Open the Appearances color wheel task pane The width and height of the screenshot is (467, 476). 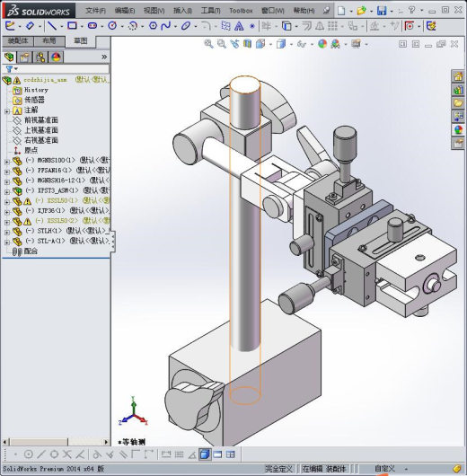[458, 130]
